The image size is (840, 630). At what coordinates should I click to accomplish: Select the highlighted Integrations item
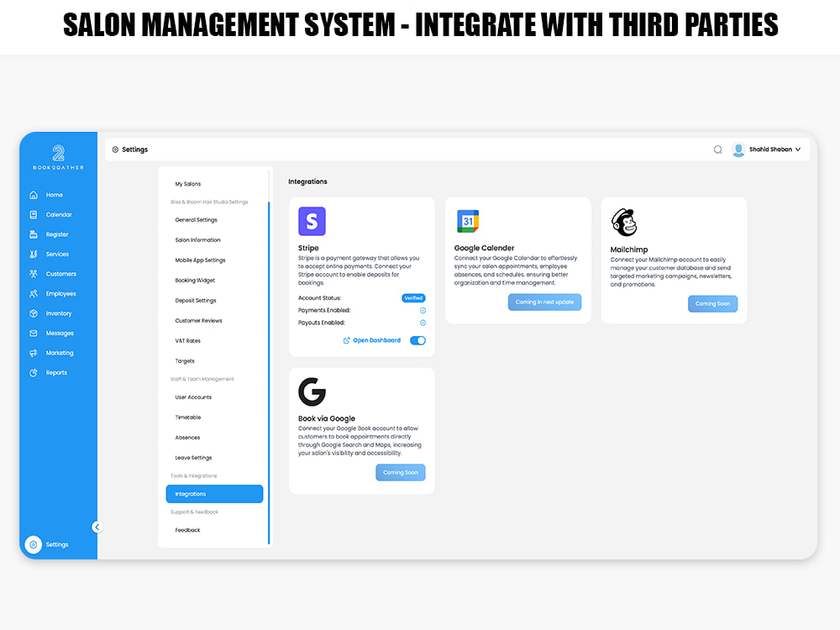[x=214, y=494]
